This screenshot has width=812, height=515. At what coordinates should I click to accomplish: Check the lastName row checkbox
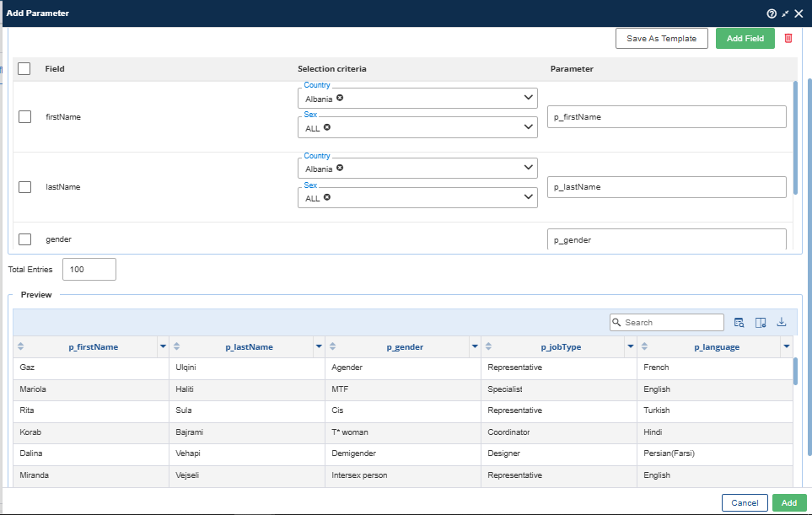[x=25, y=187]
